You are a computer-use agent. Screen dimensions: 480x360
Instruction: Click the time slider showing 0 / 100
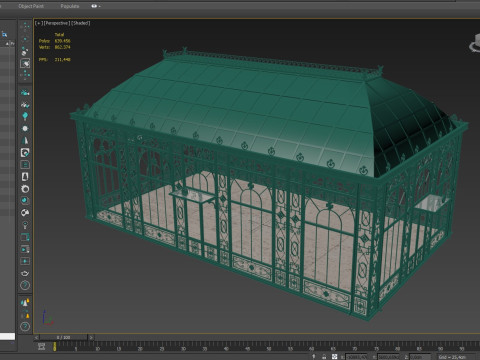pos(63,337)
